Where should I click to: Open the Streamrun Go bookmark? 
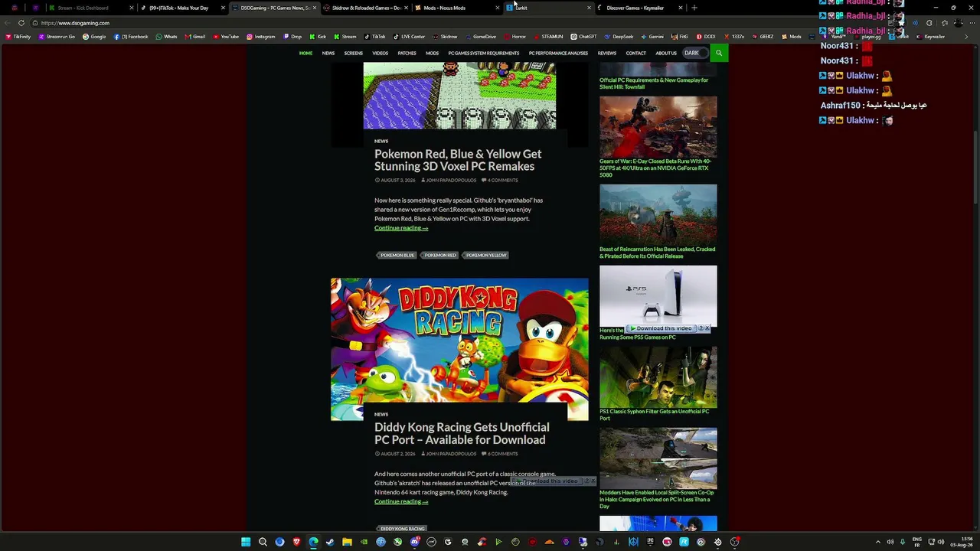[57, 37]
